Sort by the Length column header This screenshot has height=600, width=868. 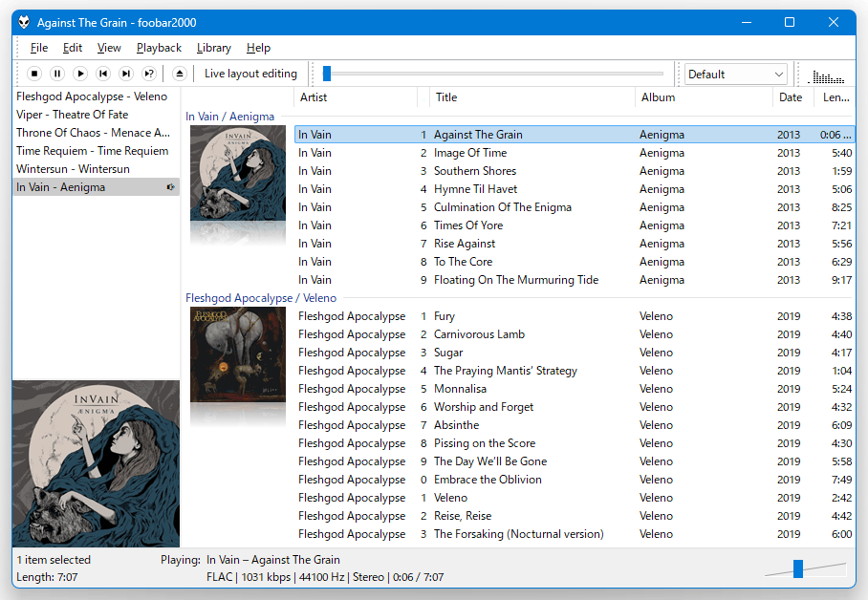point(835,97)
